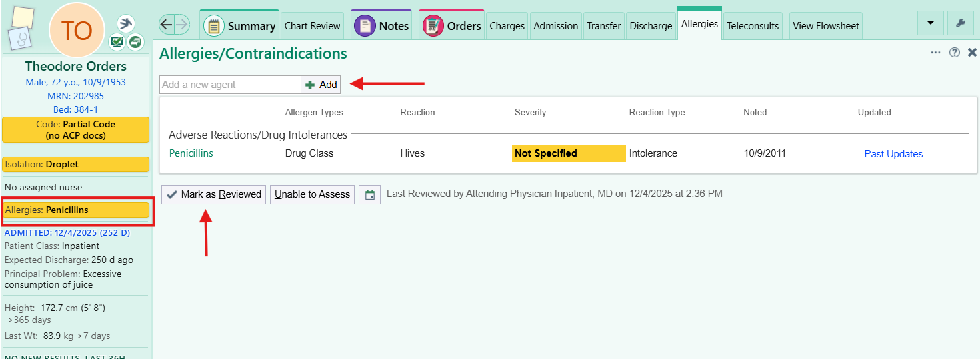Click the Bed: 384-1 link
This screenshot has width=980, height=359.
coord(76,109)
